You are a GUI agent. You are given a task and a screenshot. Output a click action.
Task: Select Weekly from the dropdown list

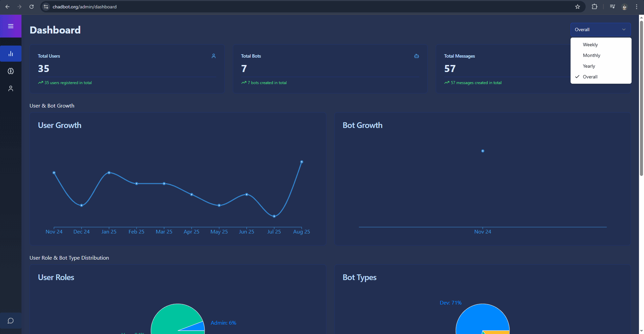590,45
